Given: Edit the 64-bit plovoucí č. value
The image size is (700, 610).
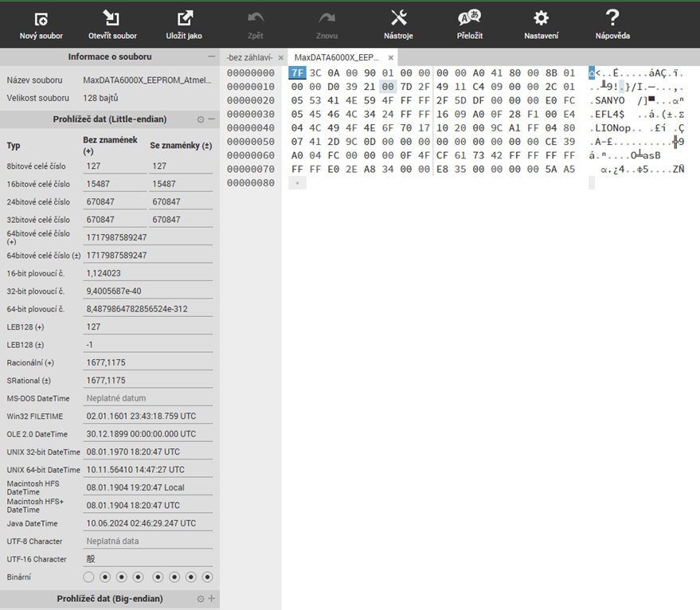Looking at the screenshot, I should pyautogui.click(x=148, y=309).
